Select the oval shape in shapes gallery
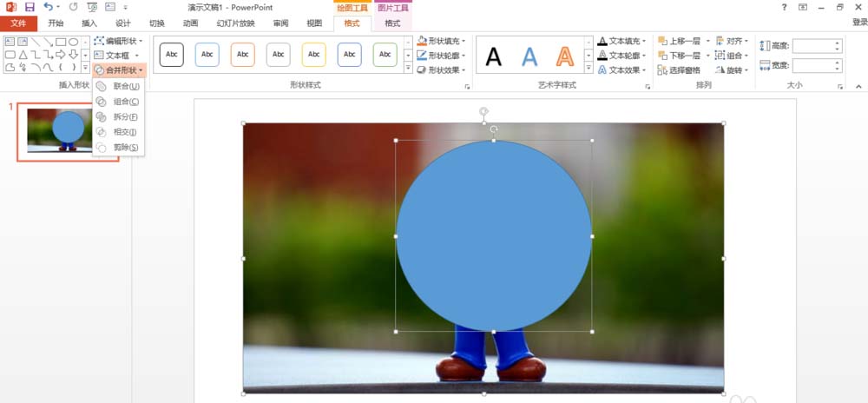Image resolution: width=868 pixels, height=403 pixels. pyautogui.click(x=73, y=42)
